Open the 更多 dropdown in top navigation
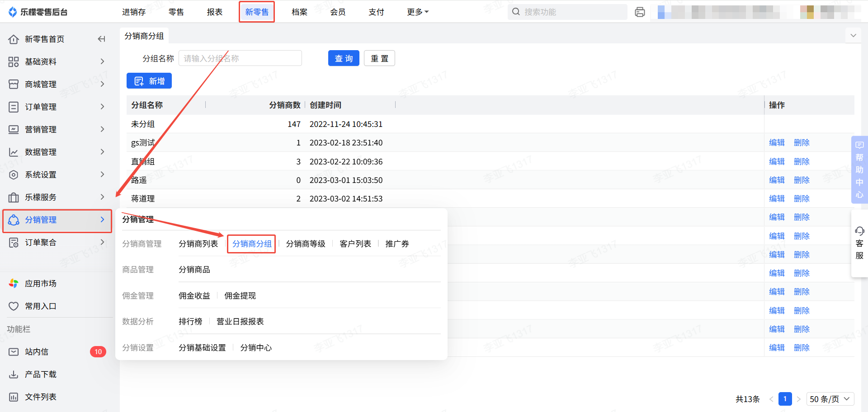The height and width of the screenshot is (412, 868). point(418,12)
